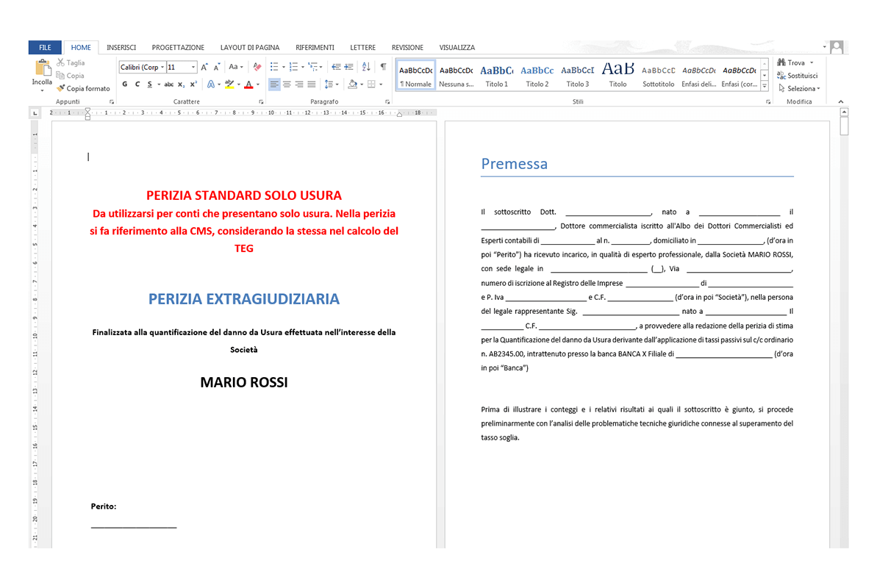Apply multilevel list
The width and height of the screenshot is (877, 588).
point(312,67)
